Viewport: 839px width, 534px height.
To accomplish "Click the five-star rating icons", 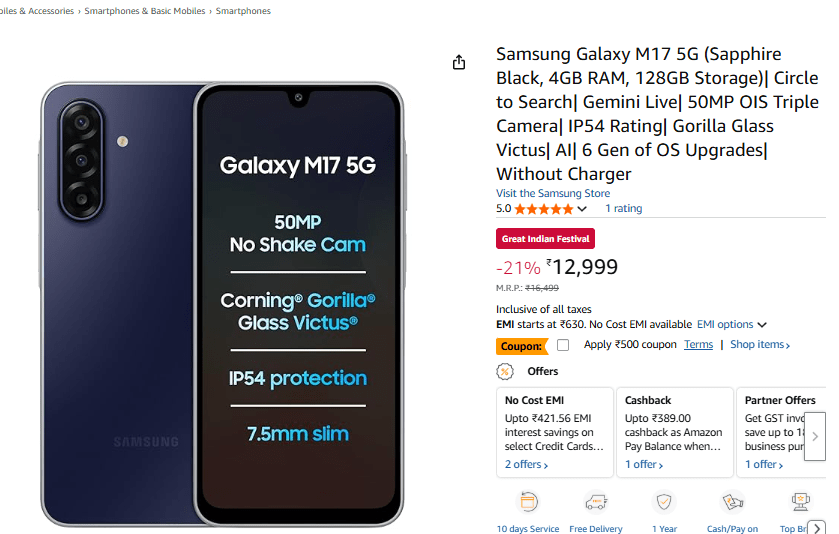I will 544,209.
